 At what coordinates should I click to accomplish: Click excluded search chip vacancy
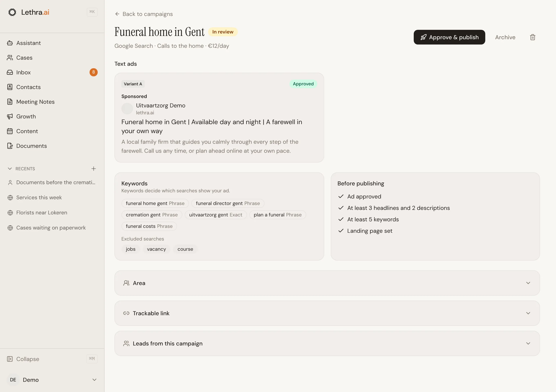pyautogui.click(x=156, y=249)
